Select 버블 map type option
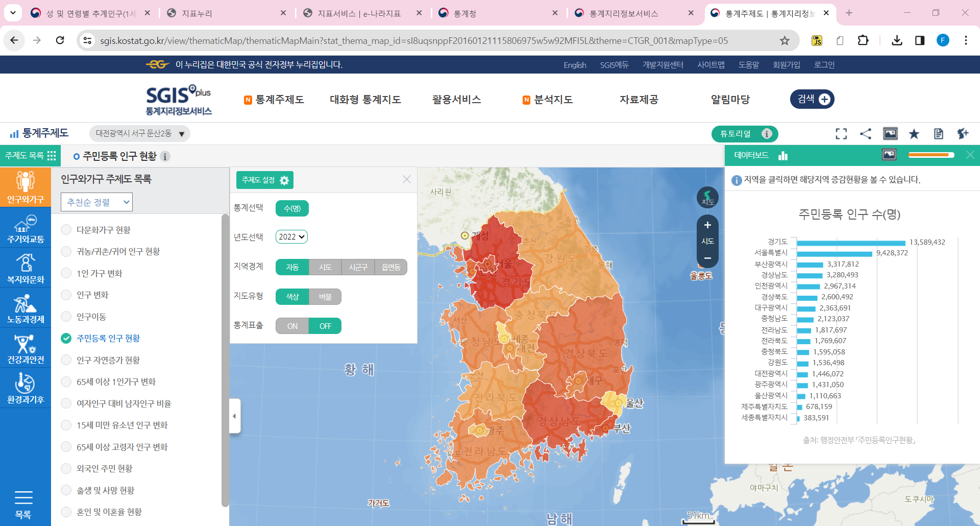980x526 pixels. pyautogui.click(x=325, y=297)
